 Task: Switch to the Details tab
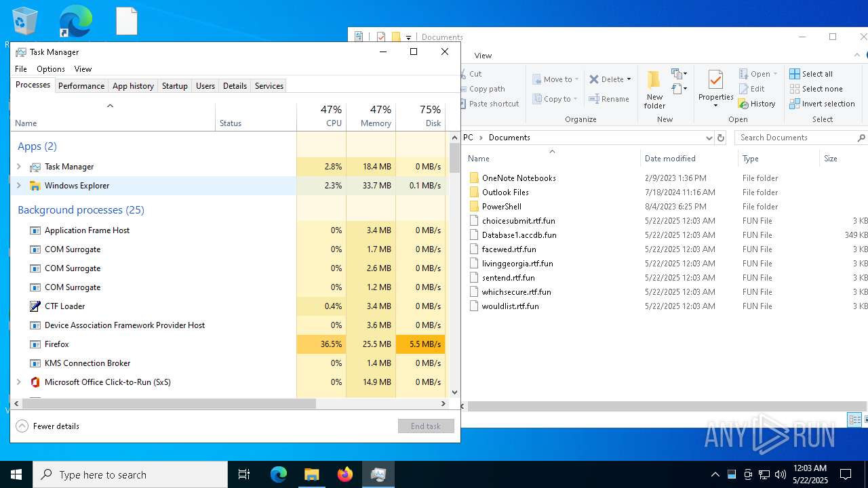235,86
